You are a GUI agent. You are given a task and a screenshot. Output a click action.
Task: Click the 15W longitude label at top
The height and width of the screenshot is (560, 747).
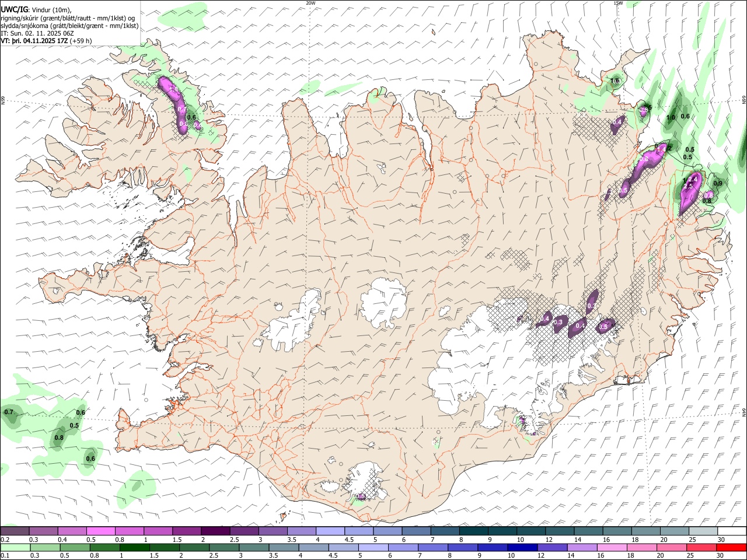pos(618,3)
